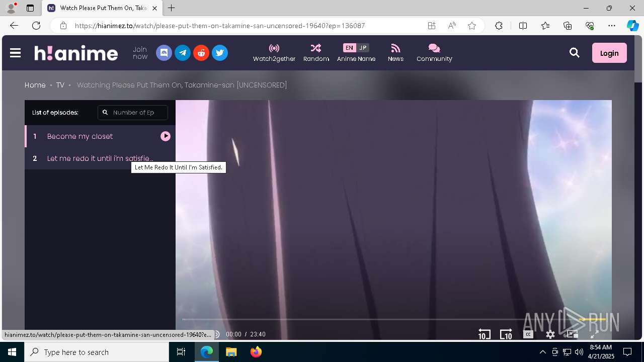
Task: Open Collections panel
Action: pyautogui.click(x=568, y=26)
